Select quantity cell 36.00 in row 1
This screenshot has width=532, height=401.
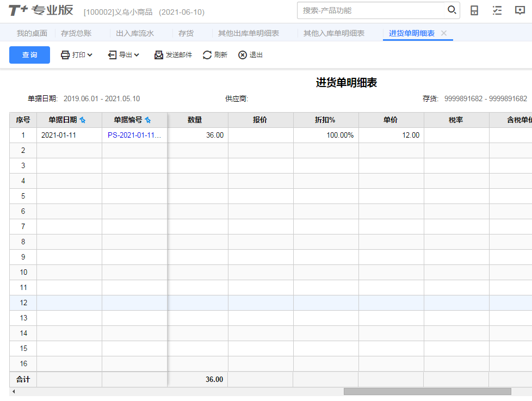(198, 135)
